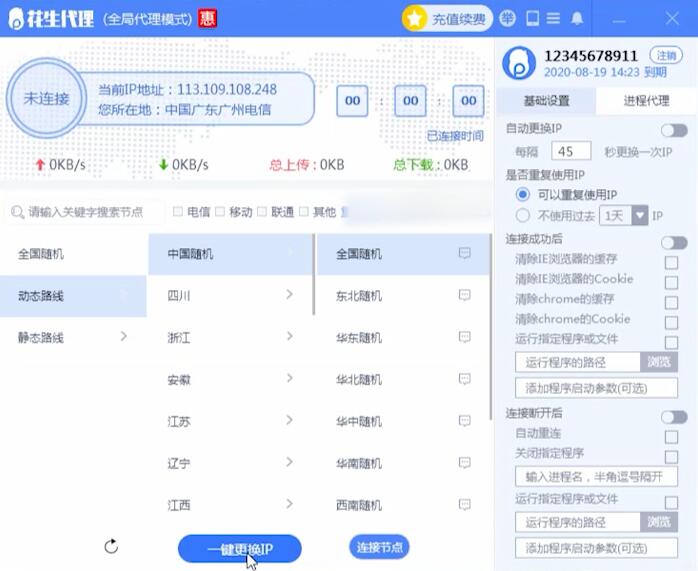Open the hamburger menu icon
Screen dimensions: 698x571
click(553, 18)
